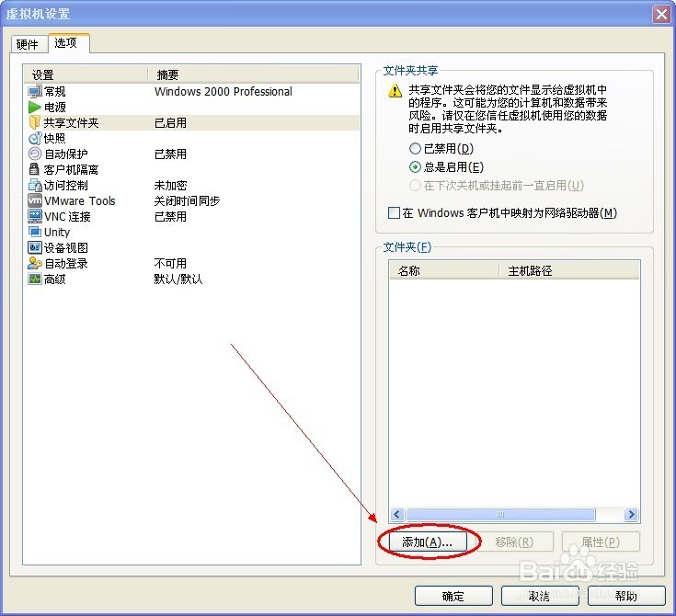Click the Windows 2000 Professional summary text
This screenshot has height=616, width=676.
223,91
